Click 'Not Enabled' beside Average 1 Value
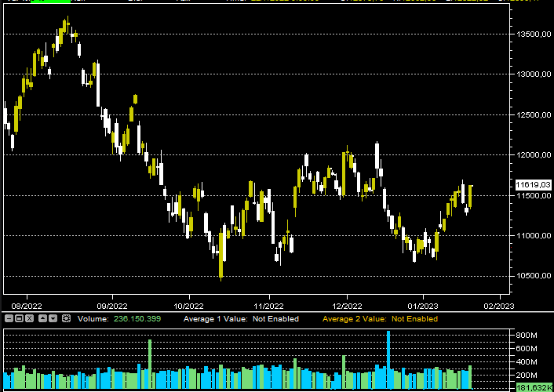 click(275, 319)
